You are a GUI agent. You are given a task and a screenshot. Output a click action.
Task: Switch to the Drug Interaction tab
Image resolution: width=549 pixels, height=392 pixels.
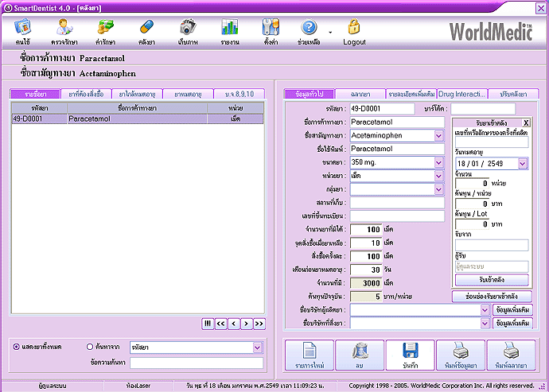point(462,94)
